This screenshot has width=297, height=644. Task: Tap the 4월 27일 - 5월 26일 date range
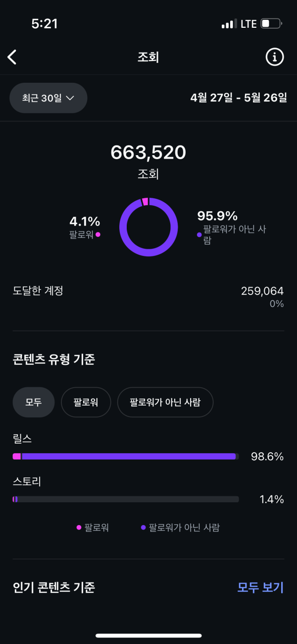[x=239, y=98]
